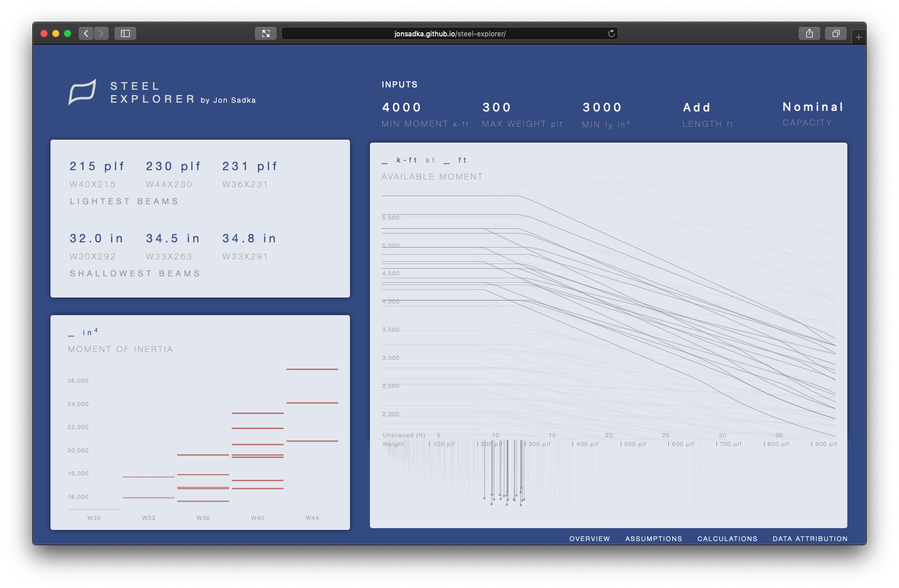Click the Available Moment chart title

pyautogui.click(x=432, y=177)
